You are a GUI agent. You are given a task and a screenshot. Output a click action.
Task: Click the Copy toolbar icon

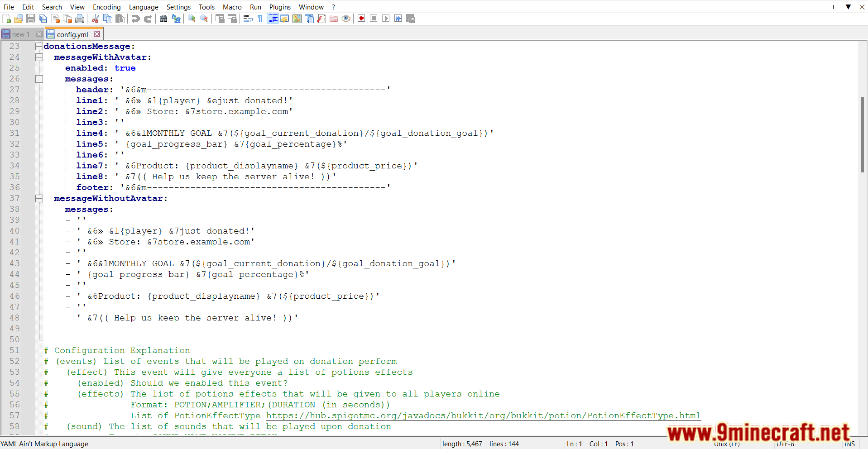point(108,19)
